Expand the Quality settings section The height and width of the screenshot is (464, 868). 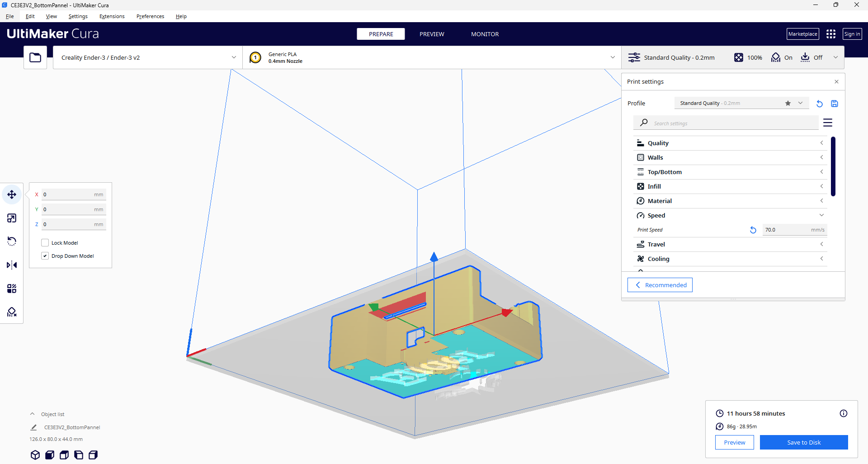(x=730, y=143)
